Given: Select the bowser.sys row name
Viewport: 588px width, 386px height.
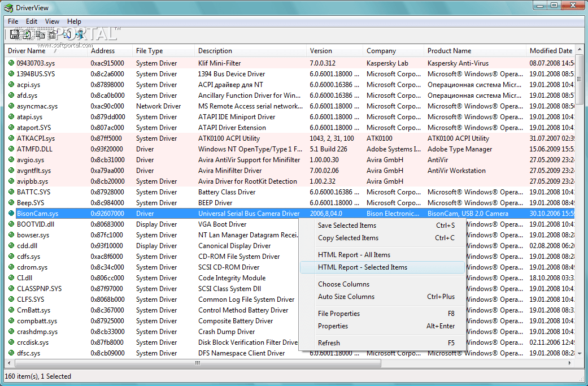Looking at the screenshot, I should tap(33, 235).
